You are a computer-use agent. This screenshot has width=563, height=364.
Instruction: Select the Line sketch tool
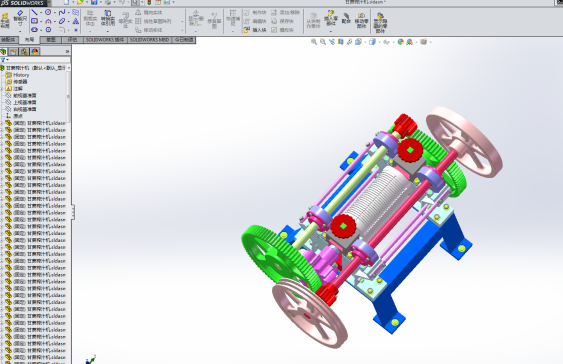[x=34, y=12]
